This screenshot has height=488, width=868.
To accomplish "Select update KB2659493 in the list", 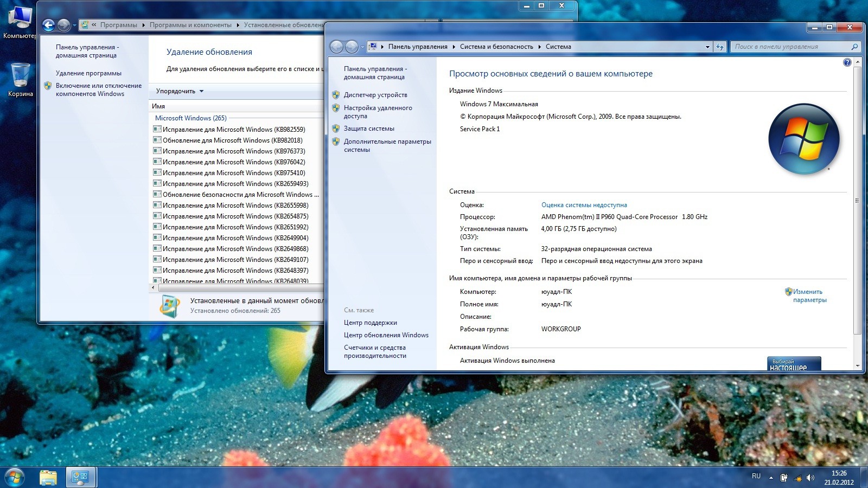I will coord(235,184).
